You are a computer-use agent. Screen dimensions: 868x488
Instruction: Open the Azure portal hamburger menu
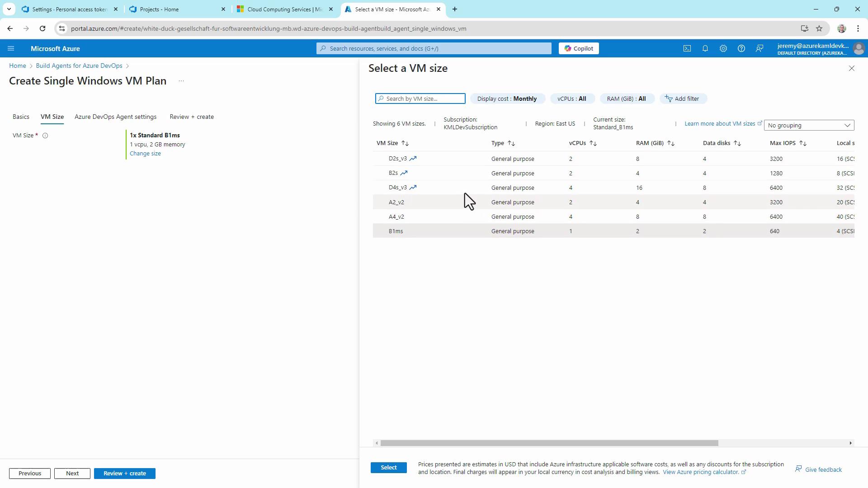[11, 48]
